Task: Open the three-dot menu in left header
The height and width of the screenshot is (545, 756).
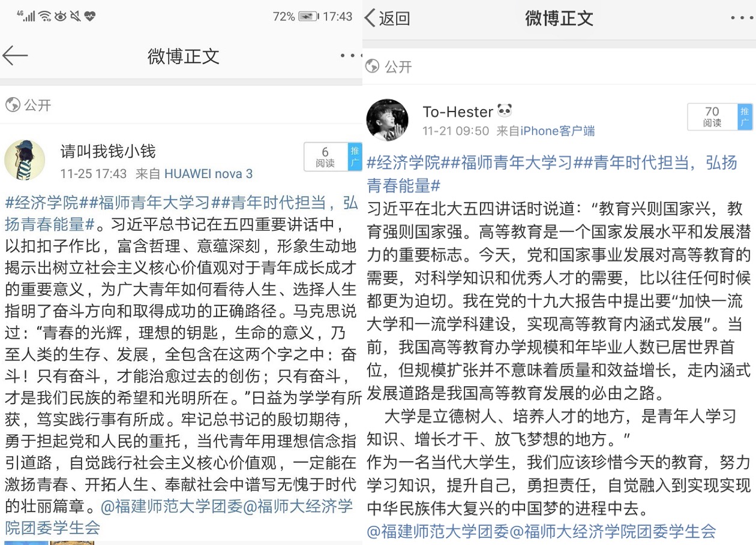Action: click(350, 56)
